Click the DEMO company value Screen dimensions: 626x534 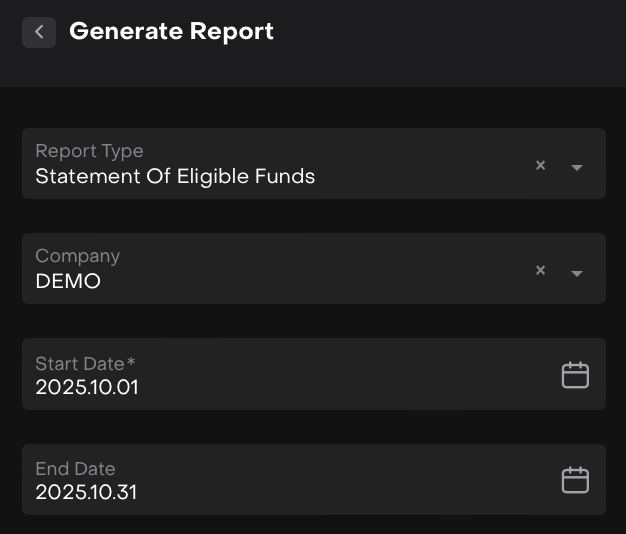68,282
